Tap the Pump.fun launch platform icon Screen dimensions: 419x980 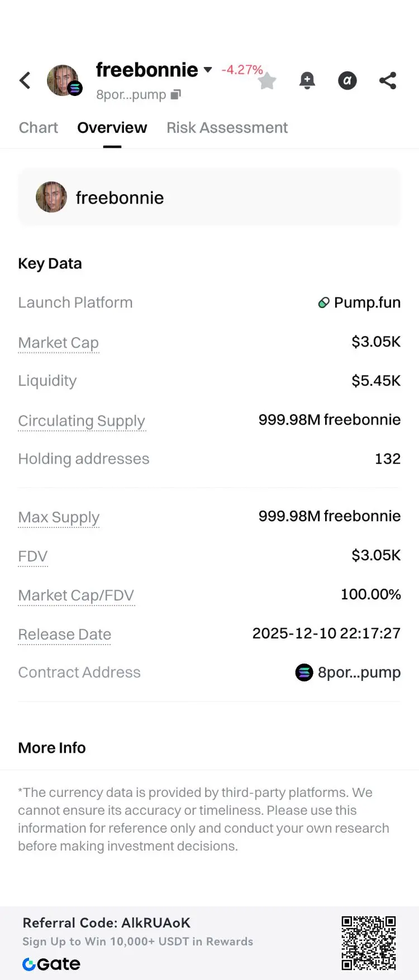(323, 303)
